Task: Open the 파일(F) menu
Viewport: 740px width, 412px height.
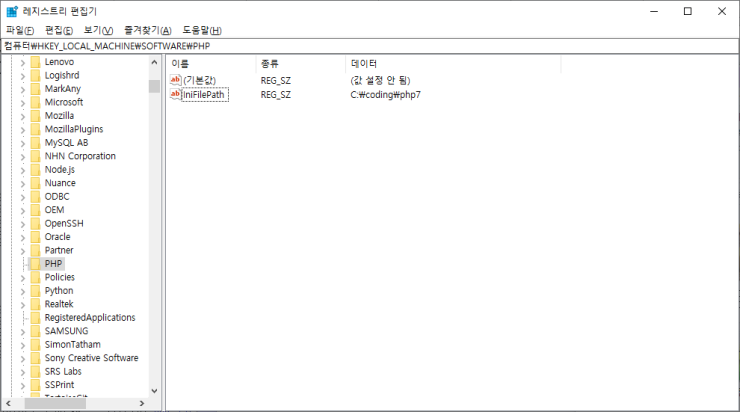Action: 20,30
